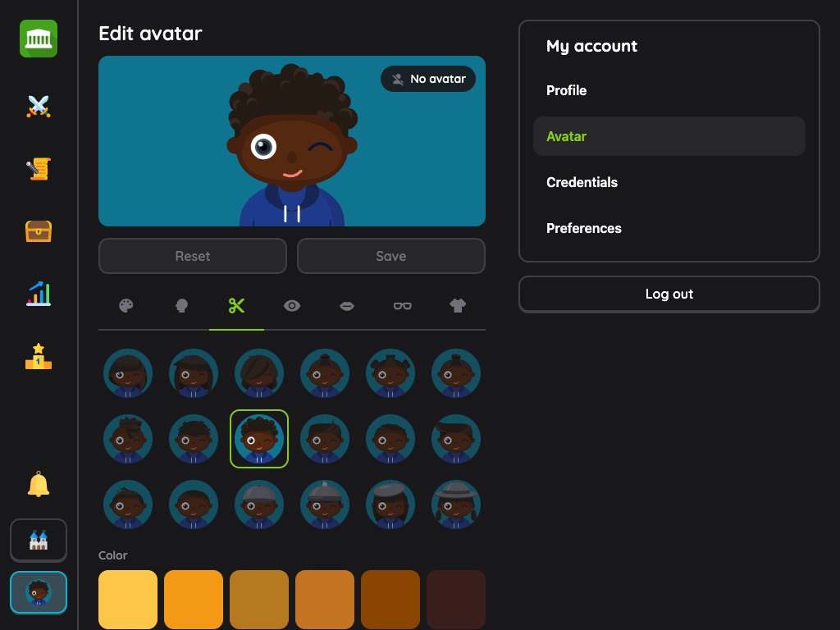Image resolution: width=840 pixels, height=630 pixels.
Task: Switch to the glasses tab
Action: click(x=402, y=306)
